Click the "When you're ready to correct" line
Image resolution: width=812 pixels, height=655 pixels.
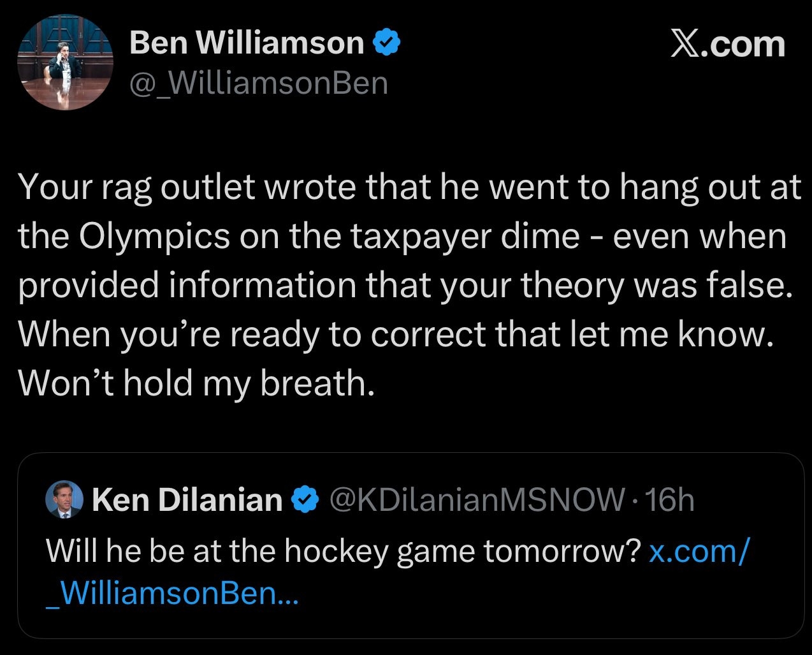(395, 334)
